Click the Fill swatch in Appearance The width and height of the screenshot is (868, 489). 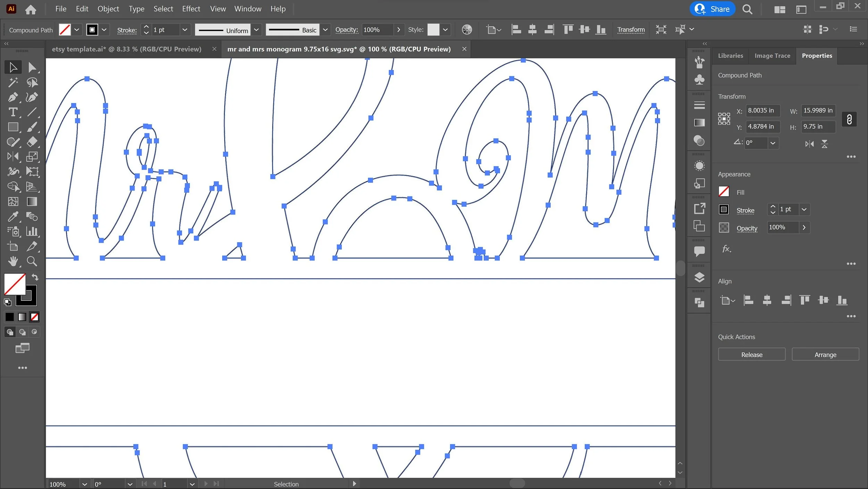pos(724,192)
